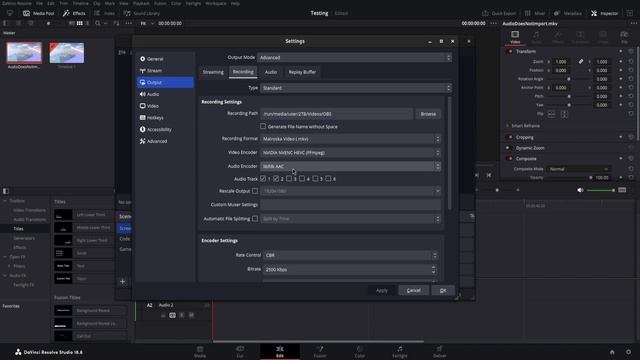The image size is (640, 360).
Task: Click OK in Settings dialog
Action: point(443,290)
